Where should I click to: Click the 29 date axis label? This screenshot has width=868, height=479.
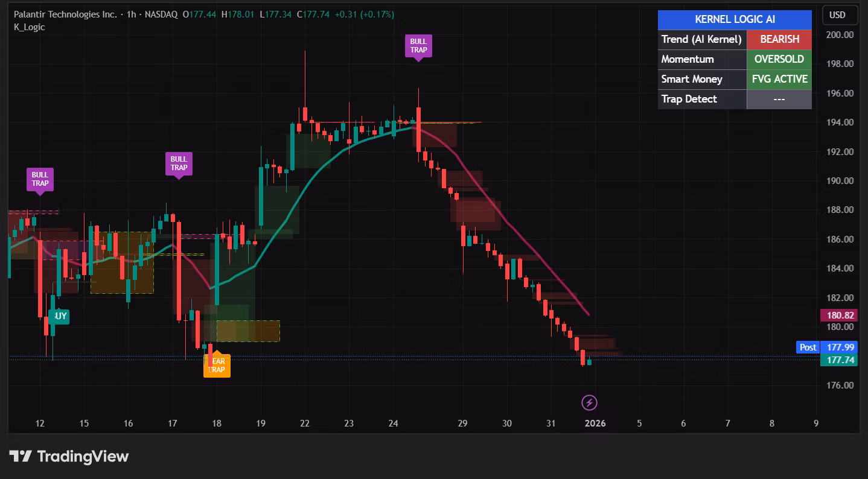click(462, 423)
